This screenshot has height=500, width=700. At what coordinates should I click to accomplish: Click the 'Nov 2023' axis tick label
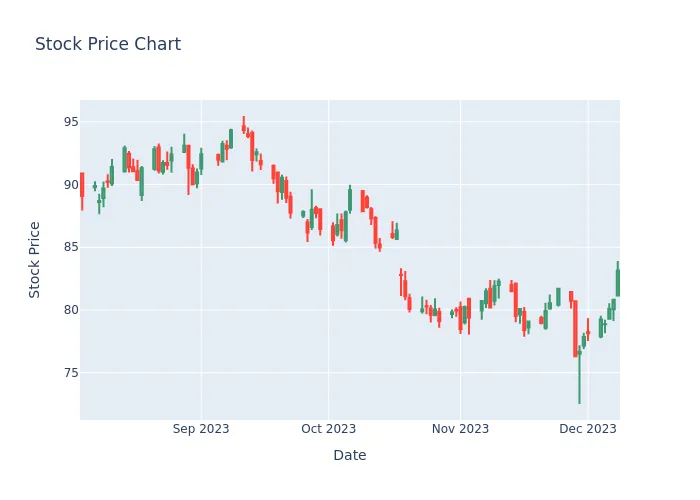click(460, 429)
